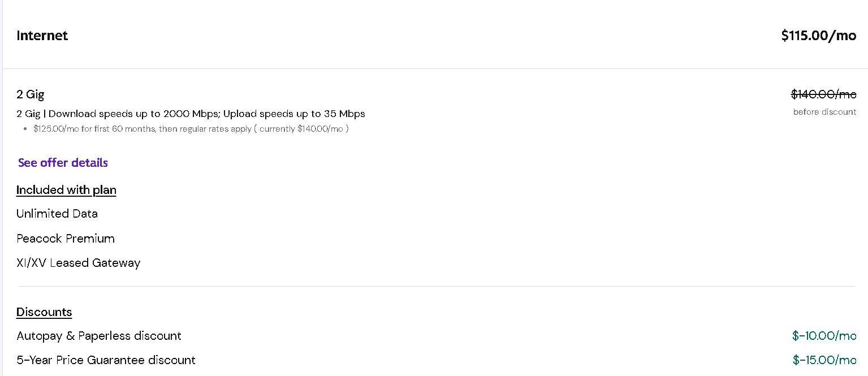This screenshot has width=868, height=376.
Task: Select the XI/XV Leased Gateway item
Action: 79,263
